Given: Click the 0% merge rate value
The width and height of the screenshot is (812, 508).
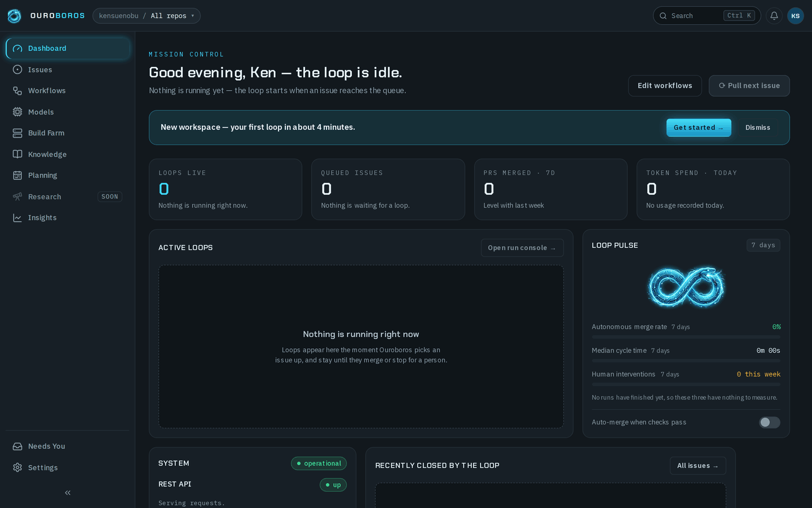Looking at the screenshot, I should (776, 327).
